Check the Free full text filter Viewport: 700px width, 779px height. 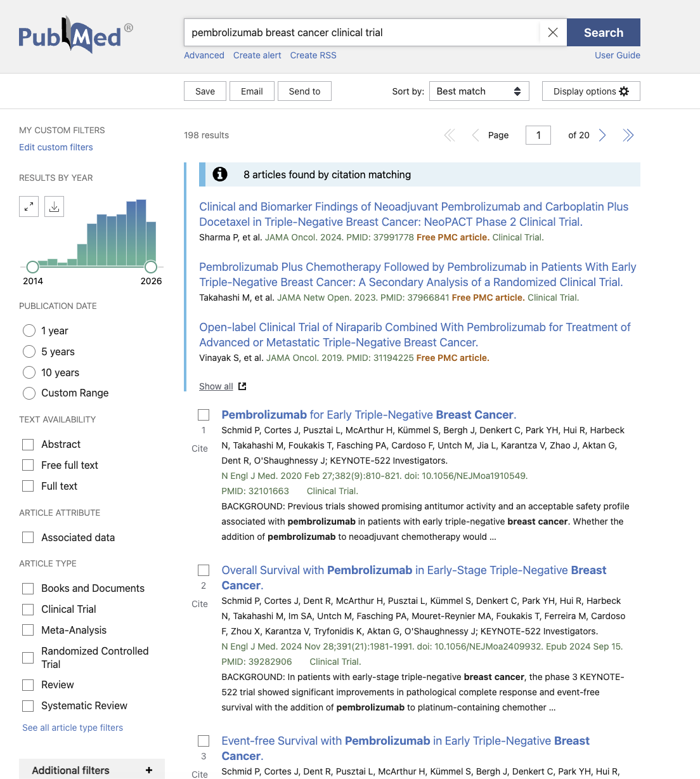(28, 465)
